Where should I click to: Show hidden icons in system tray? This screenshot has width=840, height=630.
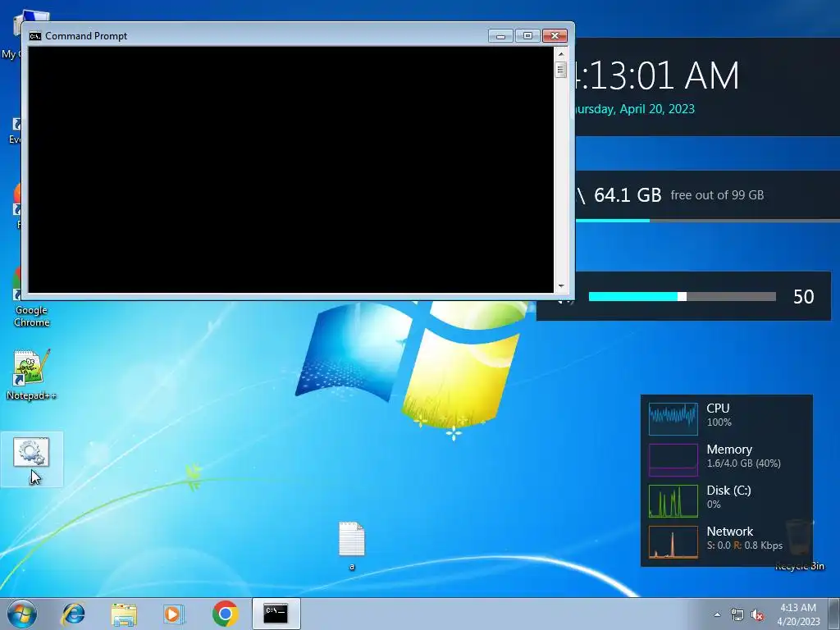click(x=717, y=614)
